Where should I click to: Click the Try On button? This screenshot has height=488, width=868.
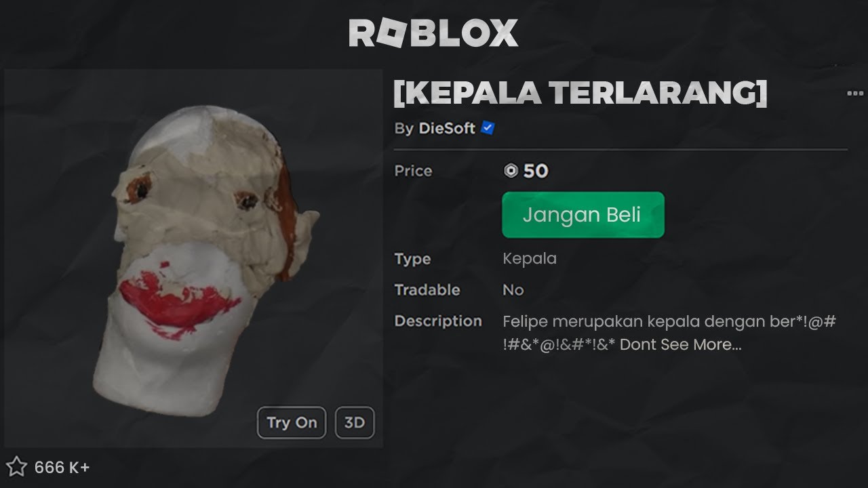point(292,423)
